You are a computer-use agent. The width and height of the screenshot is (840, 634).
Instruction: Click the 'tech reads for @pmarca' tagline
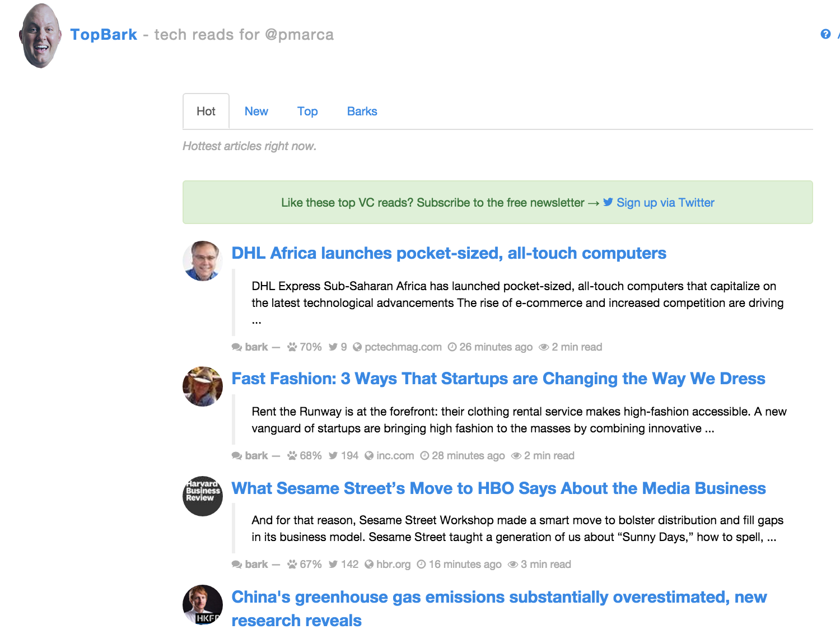click(244, 35)
